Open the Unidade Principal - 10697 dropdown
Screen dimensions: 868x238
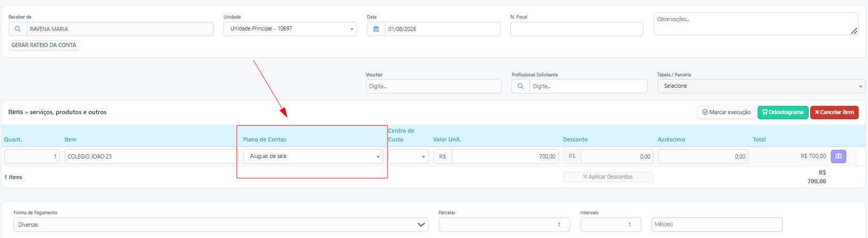[290, 29]
